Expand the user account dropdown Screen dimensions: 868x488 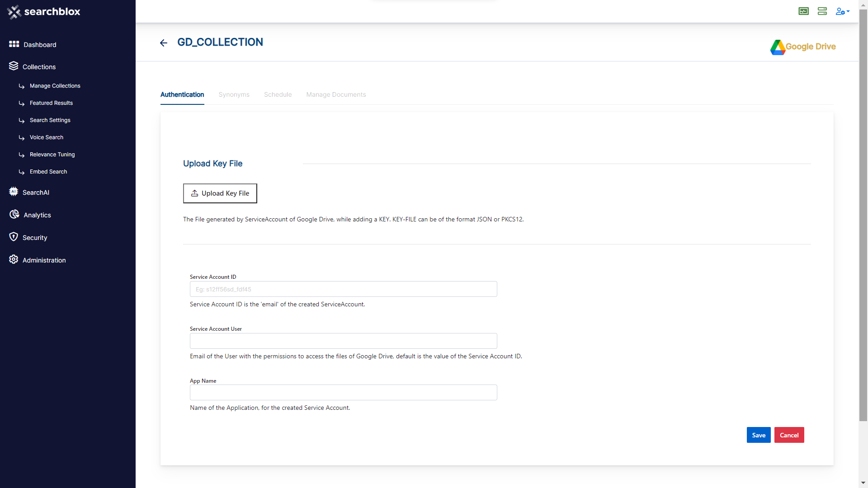coord(842,11)
